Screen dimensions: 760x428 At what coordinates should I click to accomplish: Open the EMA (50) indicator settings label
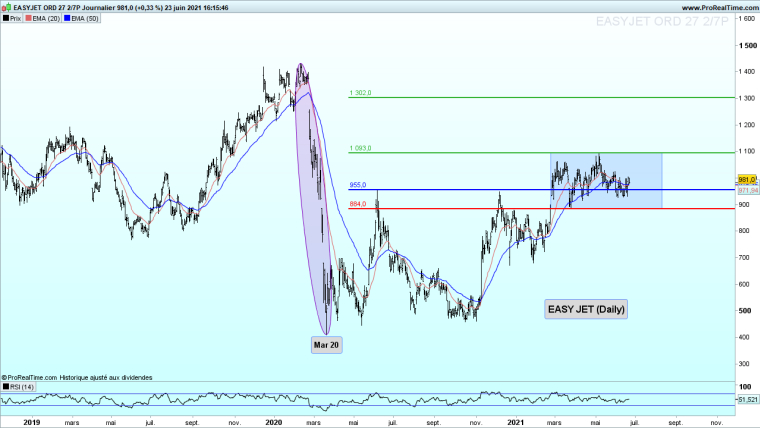click(x=85, y=18)
